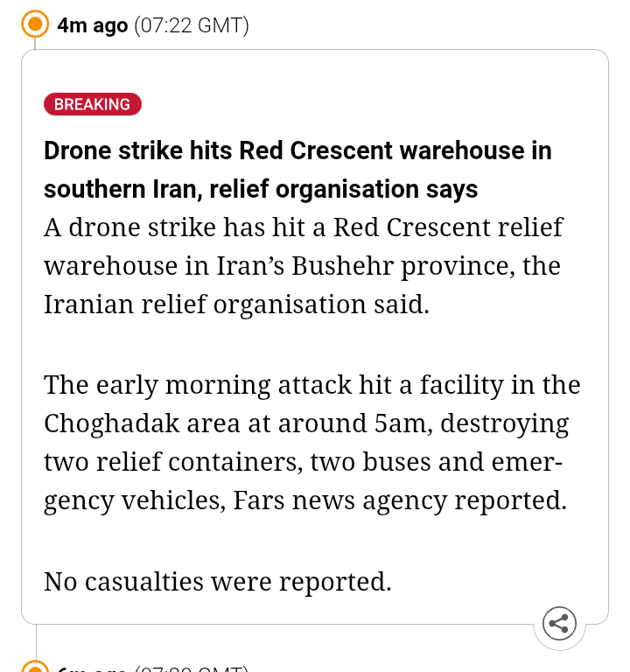The width and height of the screenshot is (630, 672).
Task: Click the orange timeline marker beside 4m ago
Action: pyautogui.click(x=35, y=24)
